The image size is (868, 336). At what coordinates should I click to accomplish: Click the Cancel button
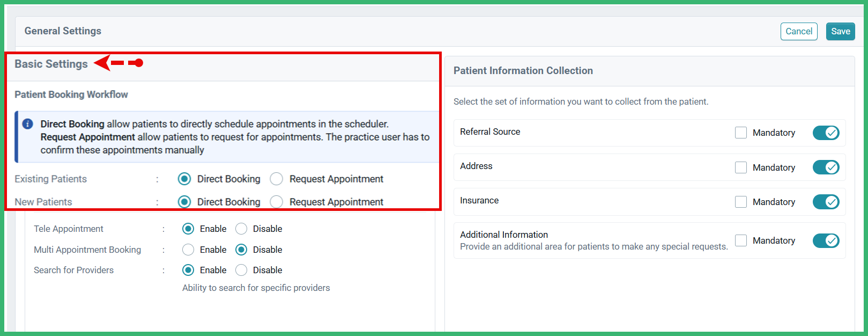tap(799, 31)
